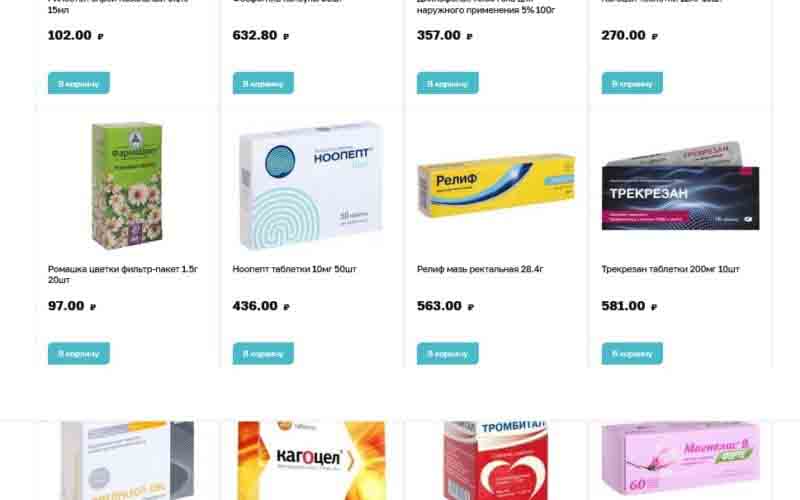Add the 270.00 ₽ product to cart
Viewport: 800px width, 500px height.
pos(632,83)
